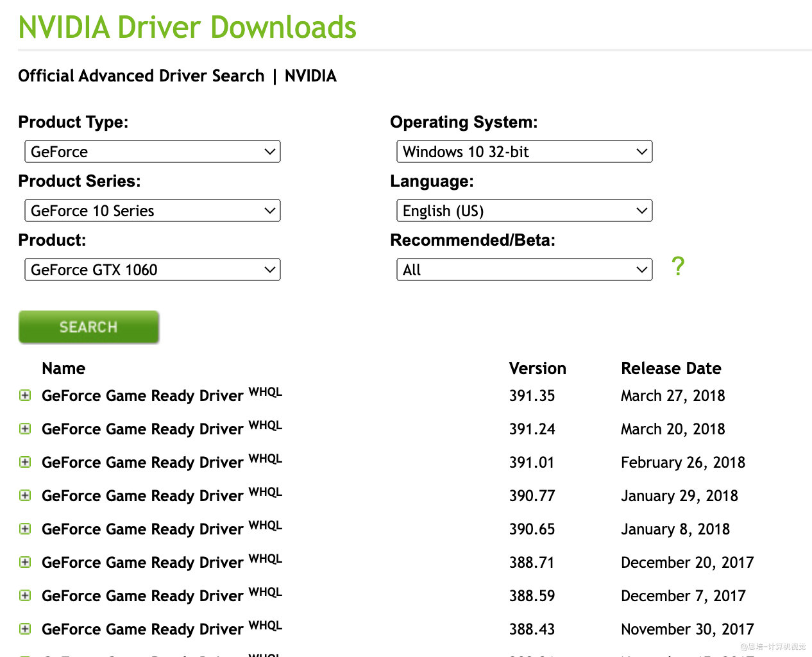
Task: Expand driver row version 390.77
Action: [x=25, y=495]
